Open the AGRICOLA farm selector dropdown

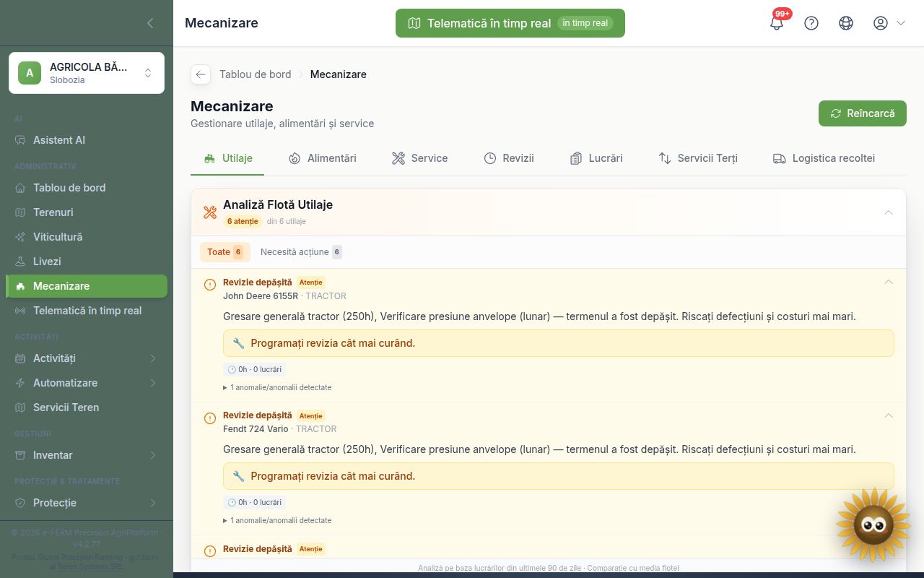87,73
